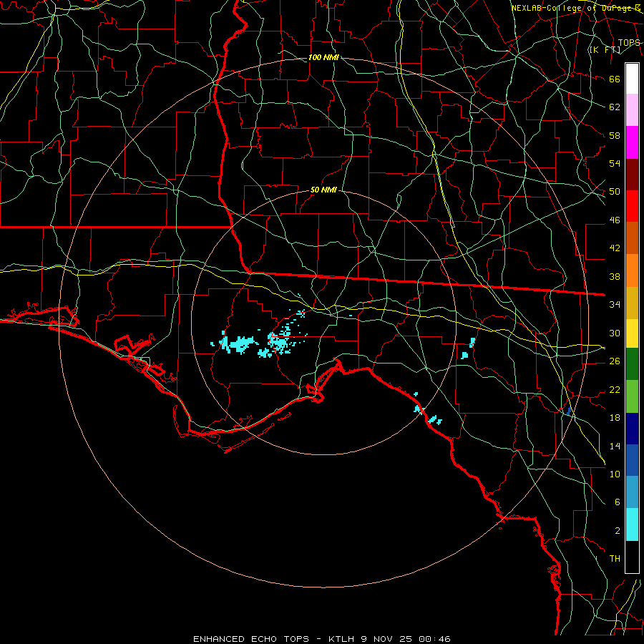644x644 pixels.
Task: Click the "K FT" units label
Action: pyautogui.click(x=605, y=49)
